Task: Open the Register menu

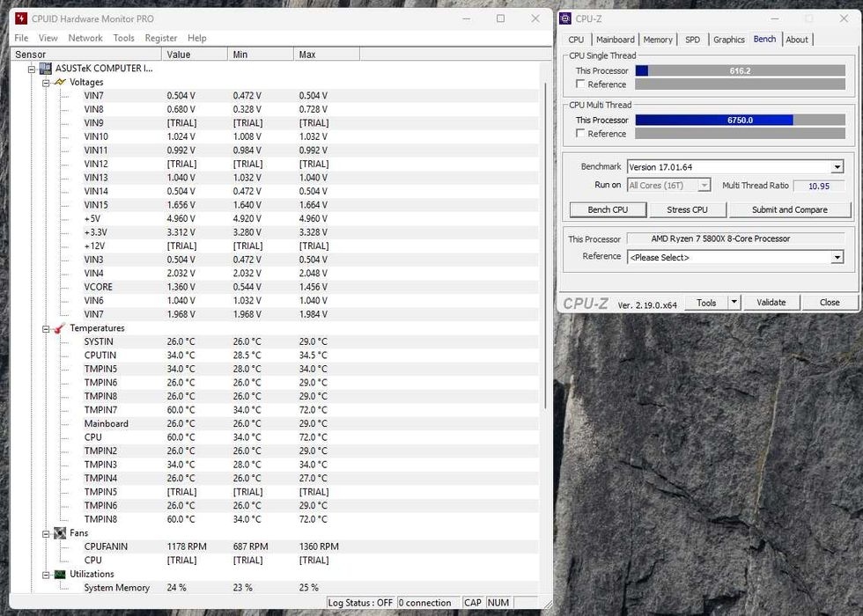Action: click(x=160, y=38)
